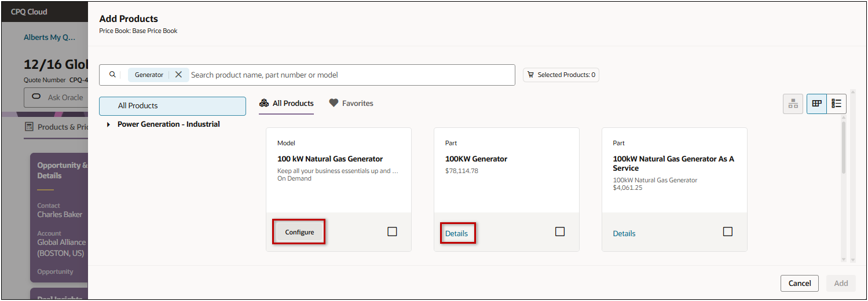Click the All Products cubes icon

click(264, 103)
